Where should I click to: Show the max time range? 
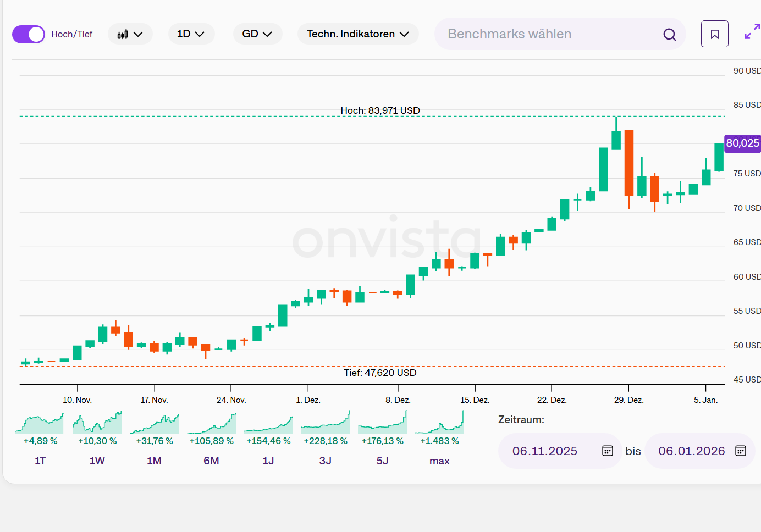click(x=439, y=461)
